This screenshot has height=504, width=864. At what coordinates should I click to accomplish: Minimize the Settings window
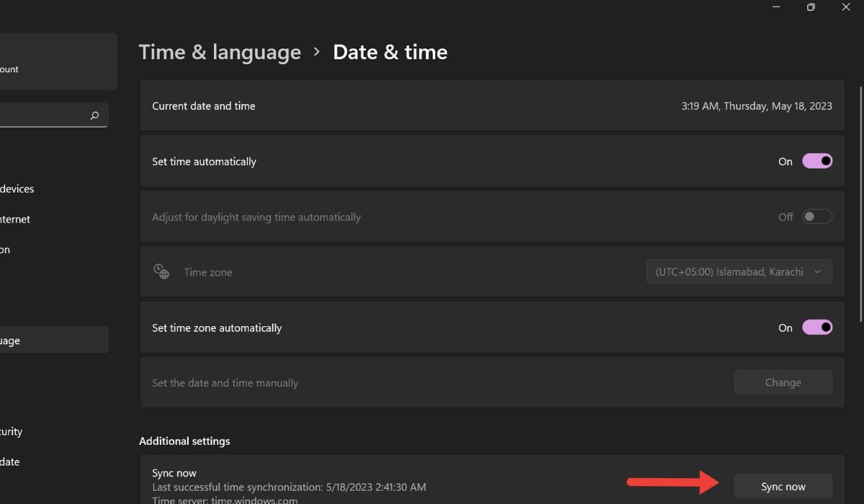tap(776, 7)
